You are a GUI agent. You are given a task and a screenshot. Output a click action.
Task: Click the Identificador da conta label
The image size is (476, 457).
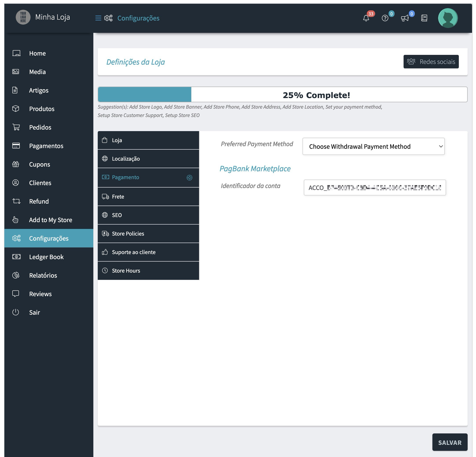tap(250, 186)
